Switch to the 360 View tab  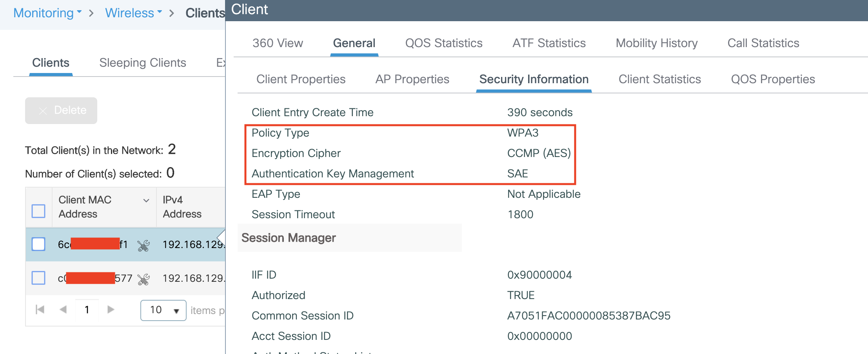[x=278, y=43]
